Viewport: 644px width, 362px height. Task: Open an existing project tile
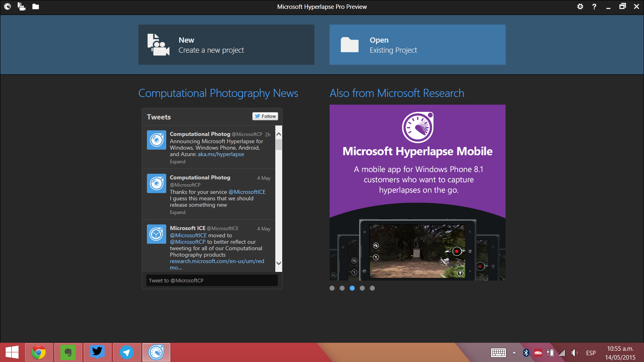pos(417,45)
